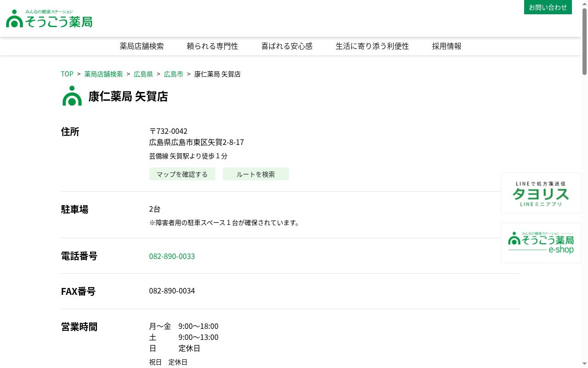Call phone number 082-890-0033
The width and height of the screenshot is (588, 368).
click(x=172, y=256)
